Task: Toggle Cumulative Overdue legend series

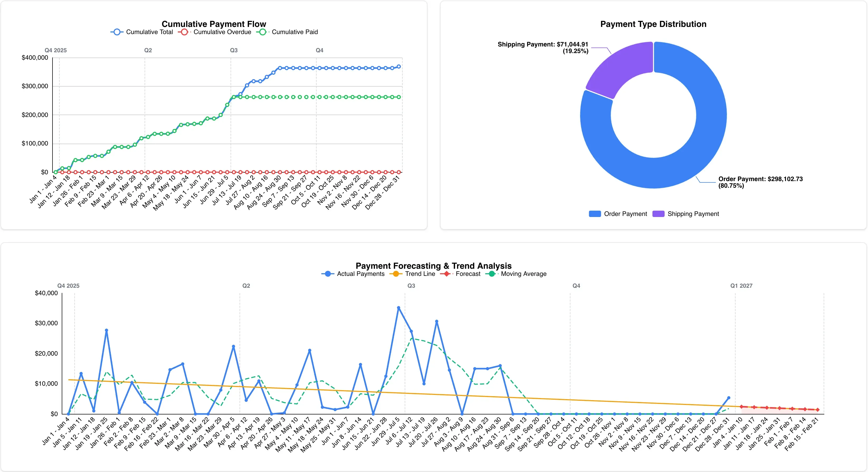Action: (215, 32)
